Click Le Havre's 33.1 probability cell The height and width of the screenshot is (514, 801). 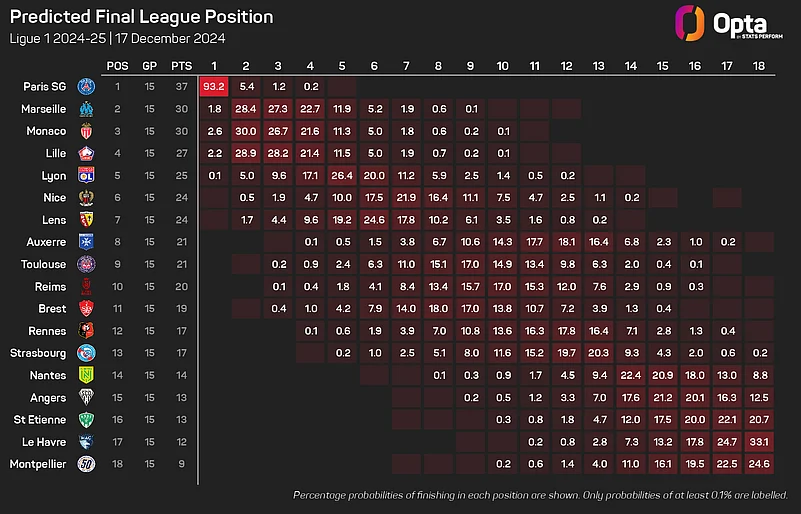(x=759, y=441)
